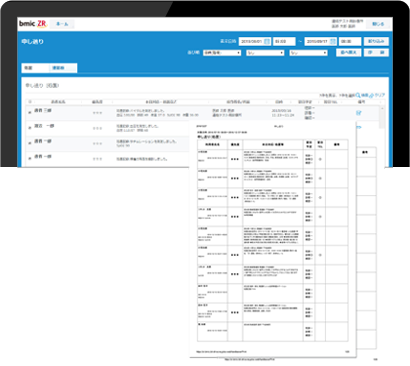Screen dimensions: 410x366
Task: Expand the third filter dropdown
Action: tap(309, 53)
